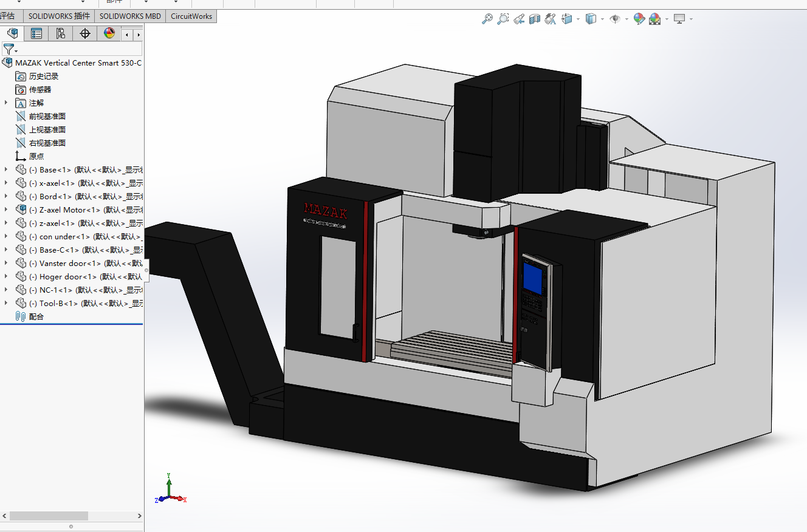807x532 pixels.
Task: Open the View Orientation dropdown arrow
Action: 578,19
